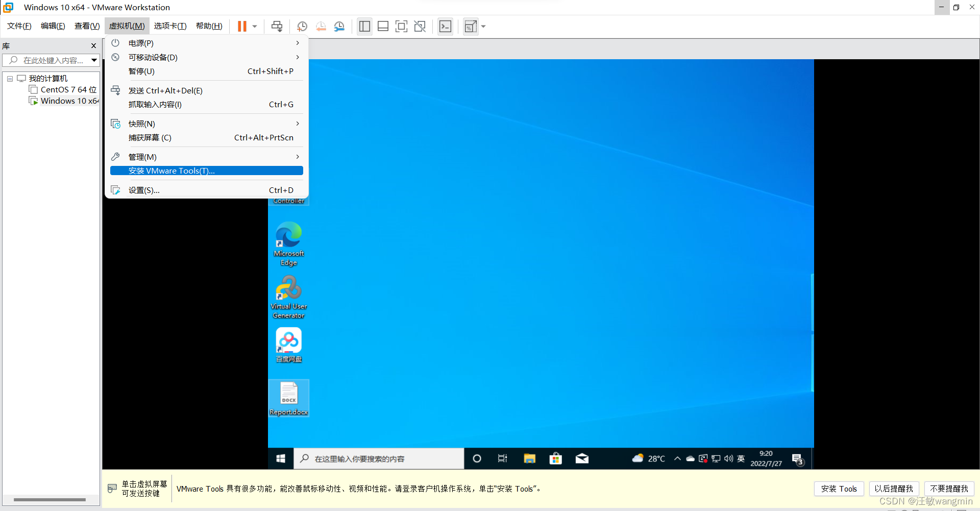Click the 28°C weather widget

click(648, 458)
